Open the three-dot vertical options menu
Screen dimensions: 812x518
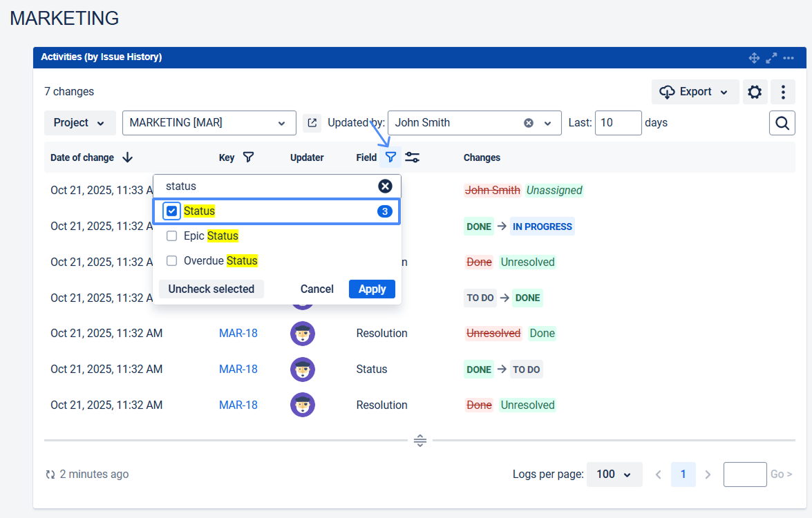783,92
